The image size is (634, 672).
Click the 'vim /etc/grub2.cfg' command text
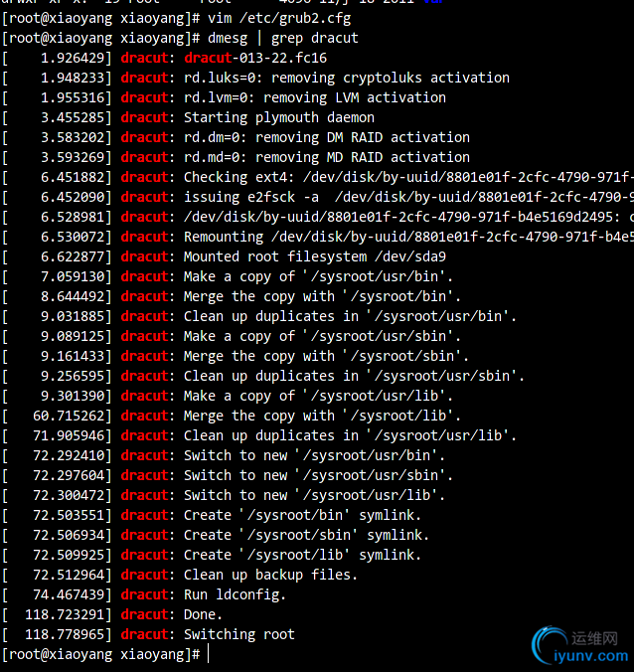tap(279, 19)
